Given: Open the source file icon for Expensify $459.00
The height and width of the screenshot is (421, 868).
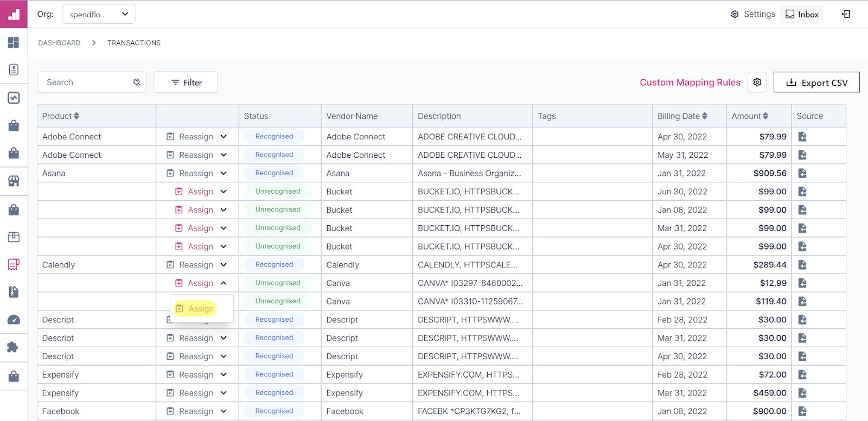Looking at the screenshot, I should [x=802, y=393].
